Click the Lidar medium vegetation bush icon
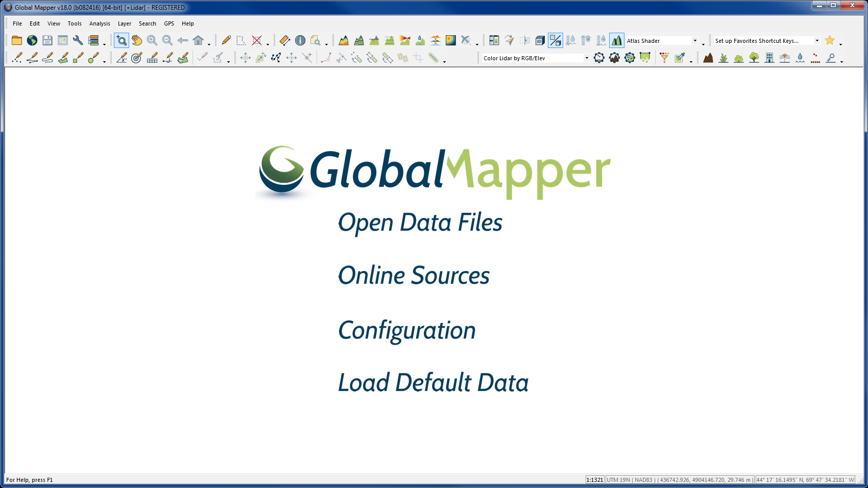This screenshot has width=868, height=488. tap(739, 58)
